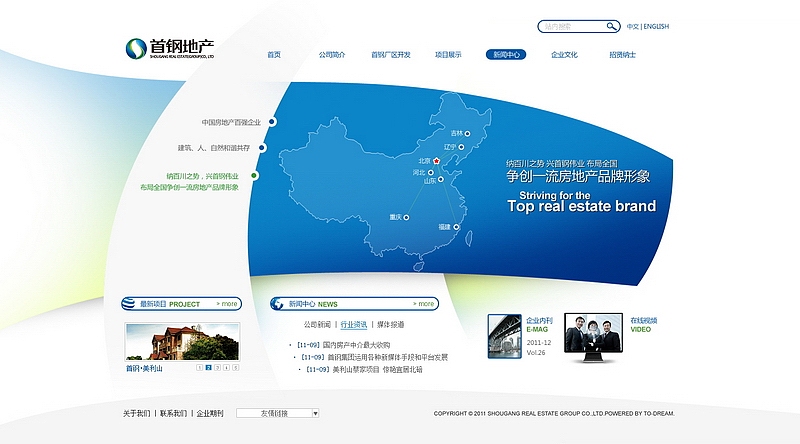Open the 首钢·美利山 house photo

pos(182,341)
